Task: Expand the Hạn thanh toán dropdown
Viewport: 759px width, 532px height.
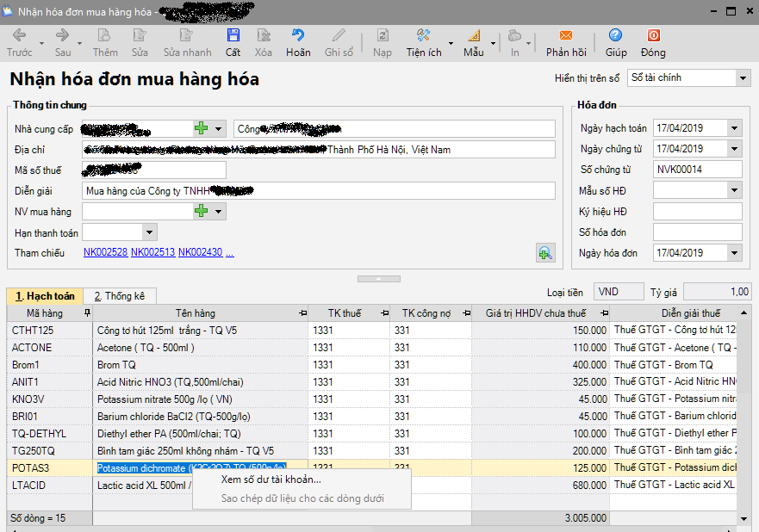Action: click(x=149, y=232)
